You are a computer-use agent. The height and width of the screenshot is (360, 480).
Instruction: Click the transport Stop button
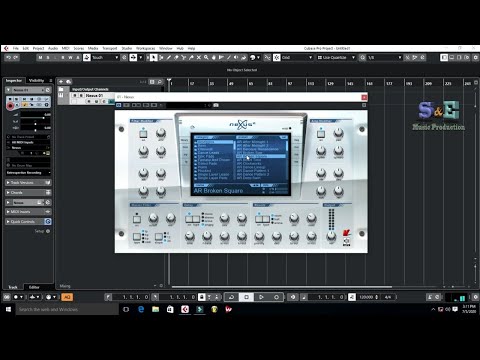(246, 297)
